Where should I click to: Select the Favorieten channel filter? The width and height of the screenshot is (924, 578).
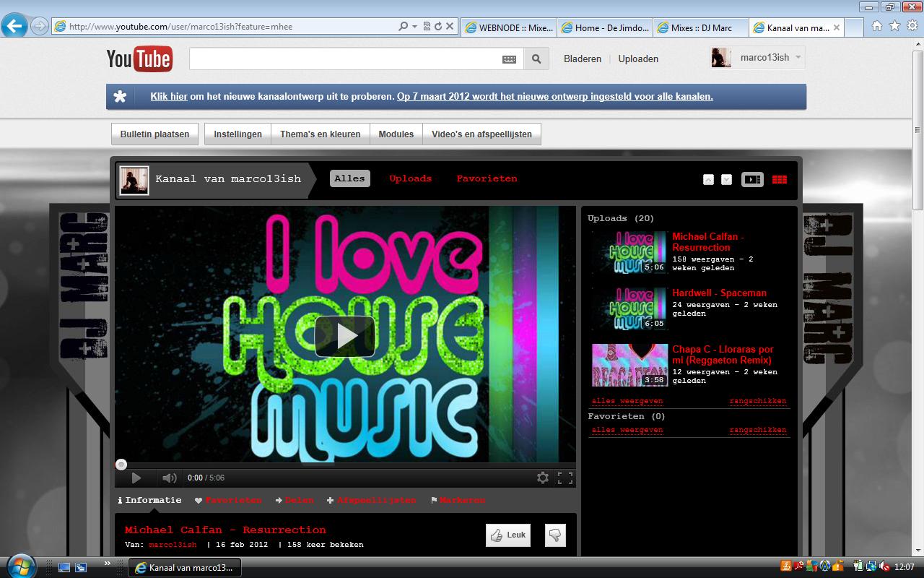click(x=487, y=178)
